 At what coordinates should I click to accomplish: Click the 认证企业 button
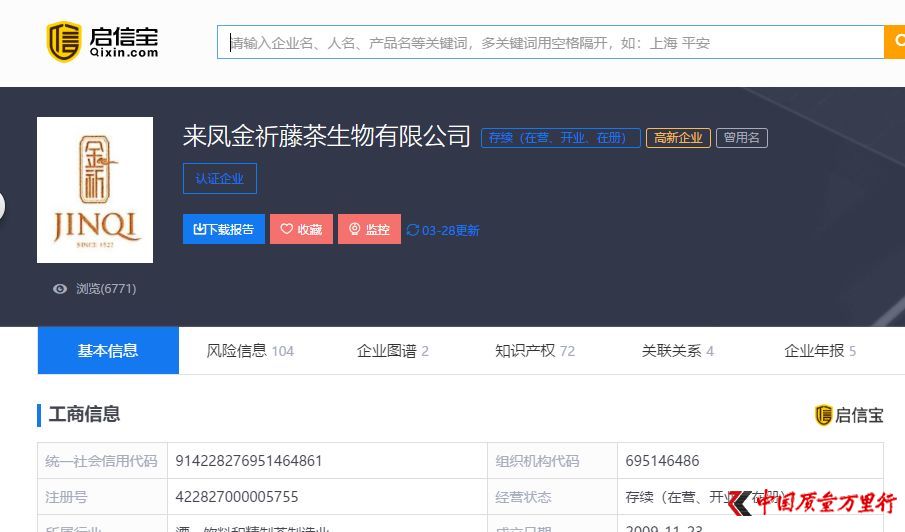220,179
